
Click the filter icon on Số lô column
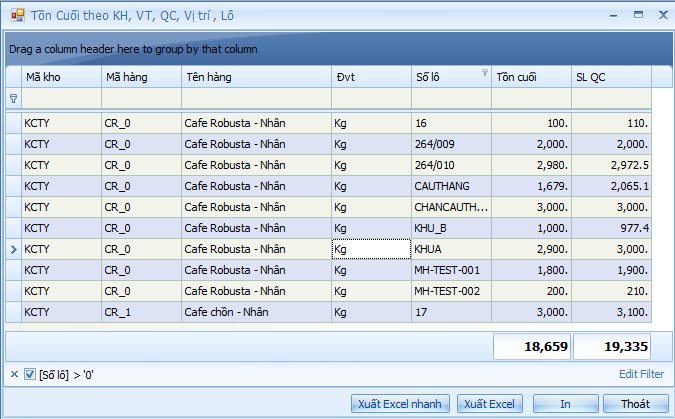tap(485, 73)
